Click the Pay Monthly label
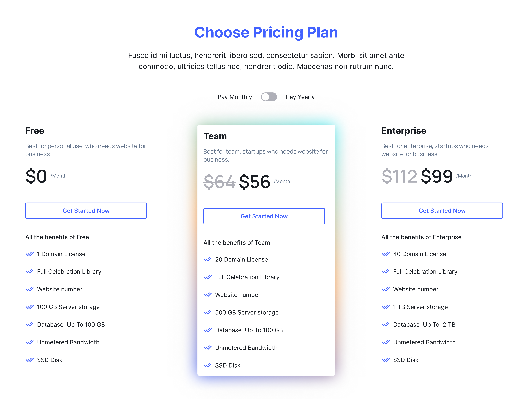The width and height of the screenshot is (532, 399). (x=234, y=97)
